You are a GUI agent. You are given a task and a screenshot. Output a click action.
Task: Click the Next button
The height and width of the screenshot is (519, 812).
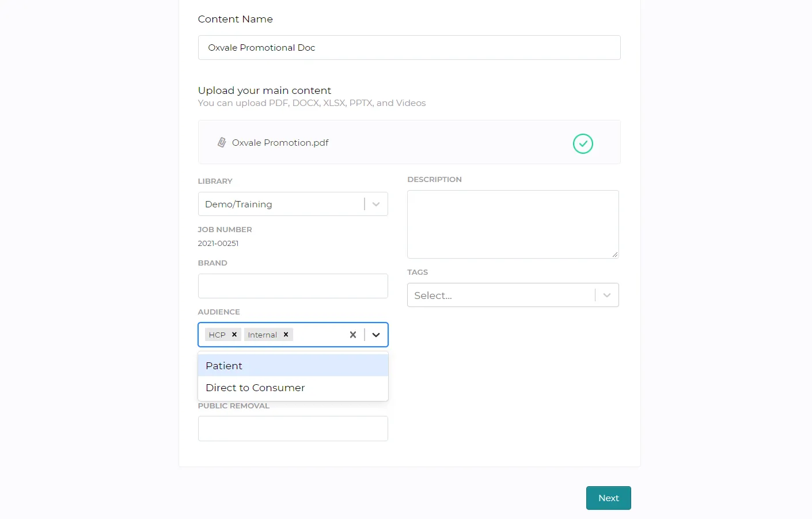click(608, 498)
